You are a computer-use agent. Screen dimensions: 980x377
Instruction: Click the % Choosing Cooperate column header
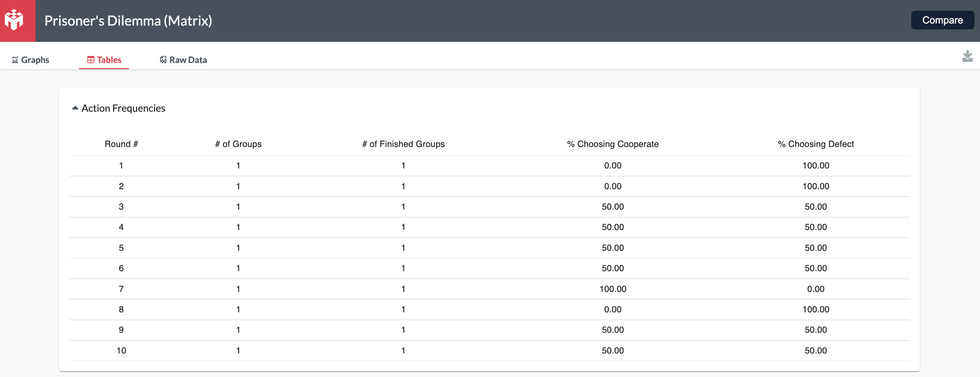tap(612, 144)
